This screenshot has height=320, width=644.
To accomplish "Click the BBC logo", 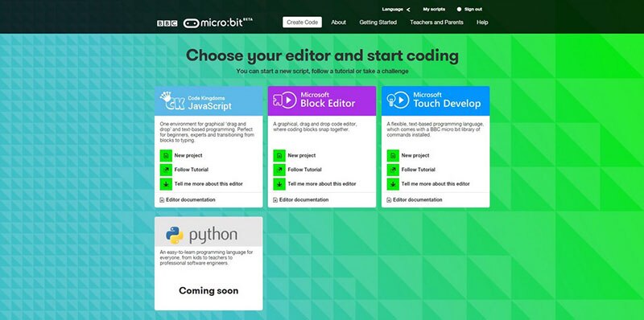I will coord(167,23).
